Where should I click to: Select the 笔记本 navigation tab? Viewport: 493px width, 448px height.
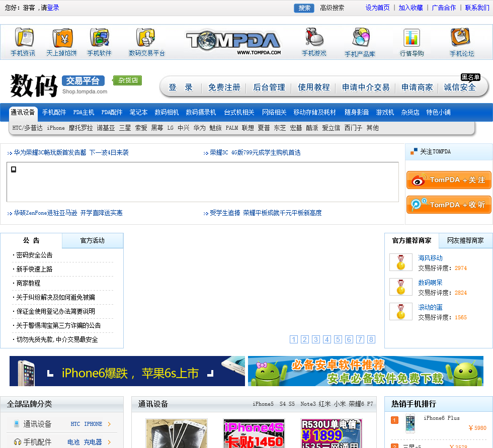pyautogui.click(x=139, y=113)
